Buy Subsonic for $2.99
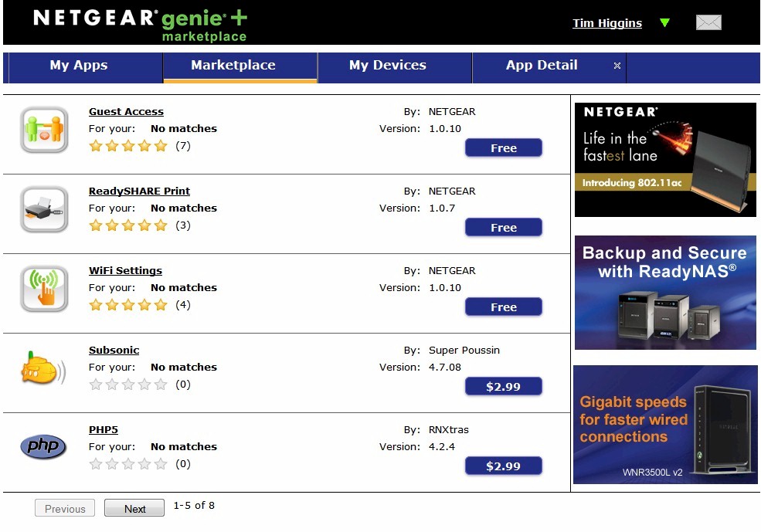The height and width of the screenshot is (532, 761). (x=503, y=387)
